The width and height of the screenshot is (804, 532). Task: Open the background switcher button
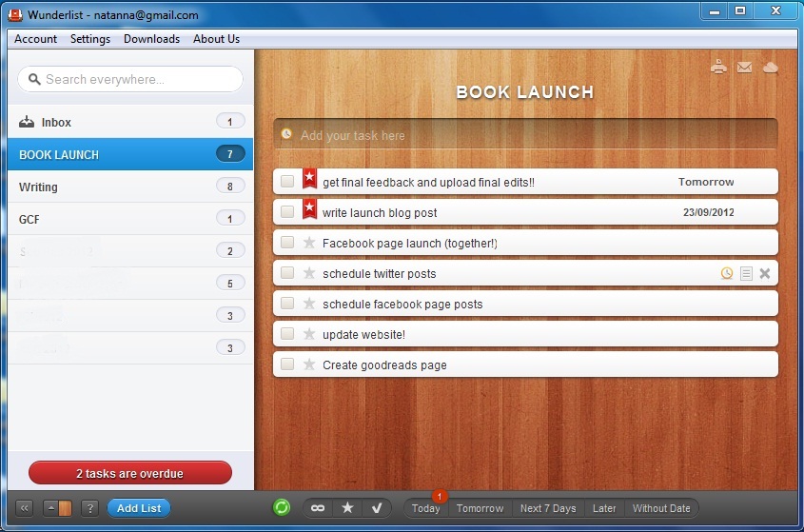point(57,508)
